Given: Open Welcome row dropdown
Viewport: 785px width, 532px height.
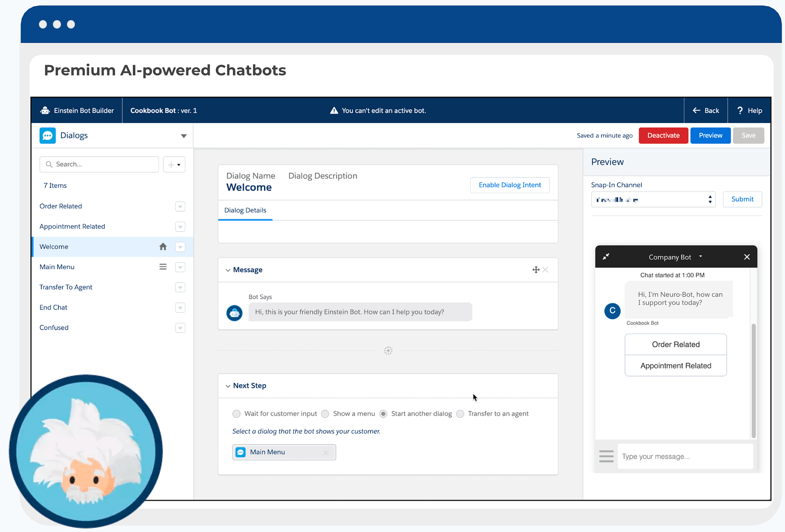Looking at the screenshot, I should 180,247.
